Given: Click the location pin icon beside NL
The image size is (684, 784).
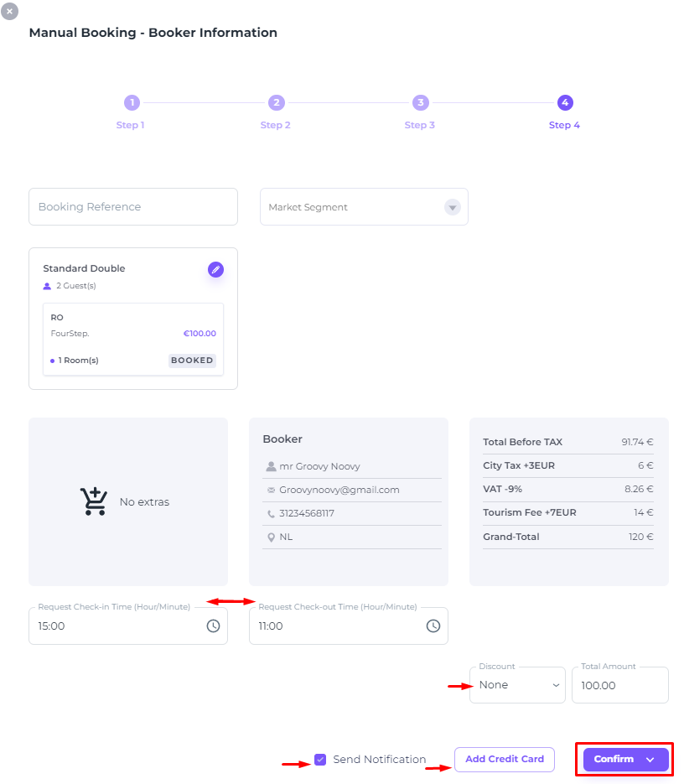Looking at the screenshot, I should click(x=271, y=537).
